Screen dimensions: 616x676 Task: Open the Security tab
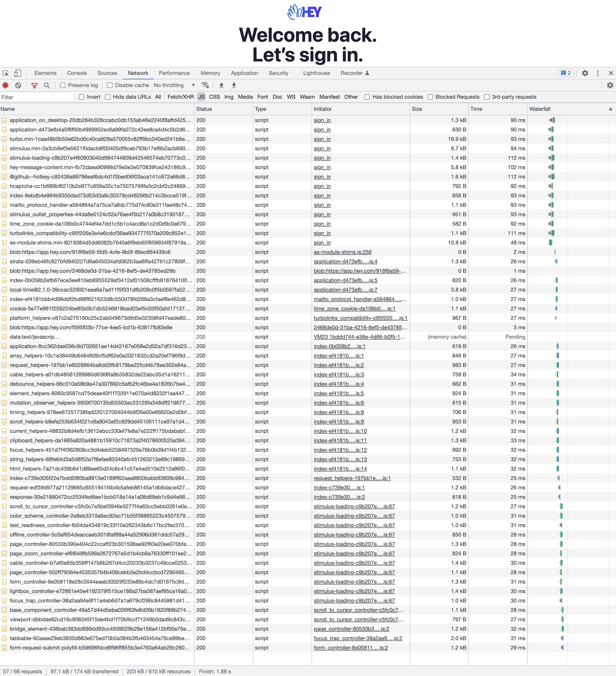click(278, 73)
